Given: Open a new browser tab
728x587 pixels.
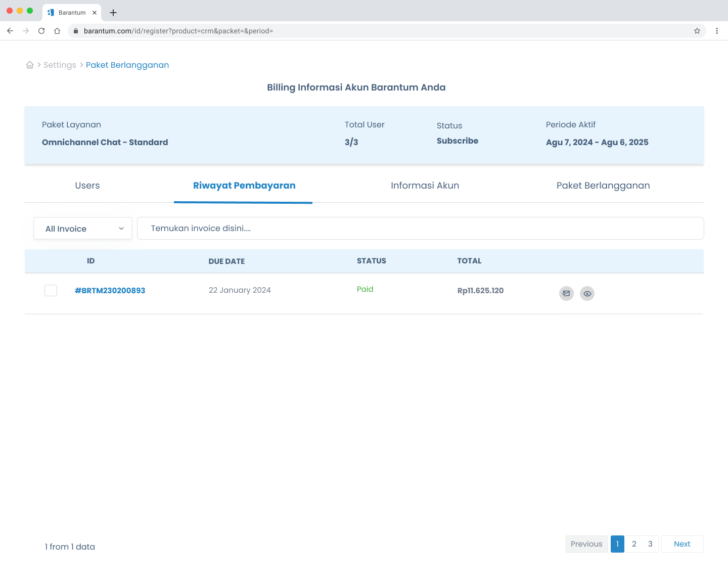Looking at the screenshot, I should pos(113,13).
